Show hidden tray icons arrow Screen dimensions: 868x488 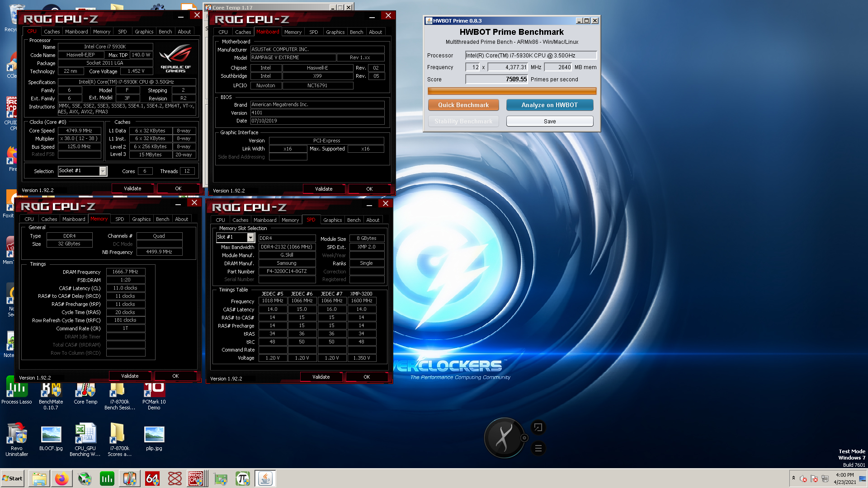click(793, 478)
